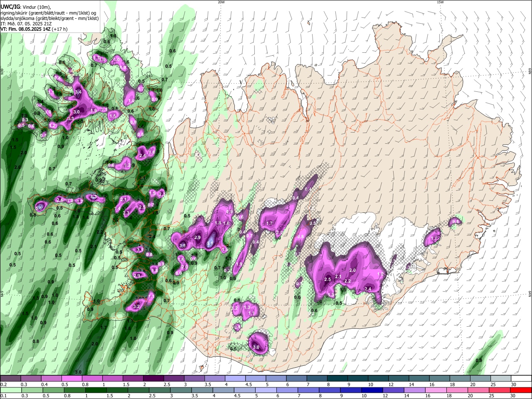This screenshot has width=532, height=399.
Task: Click the '5.1' snowfall value on the map
Action: coord(210,244)
